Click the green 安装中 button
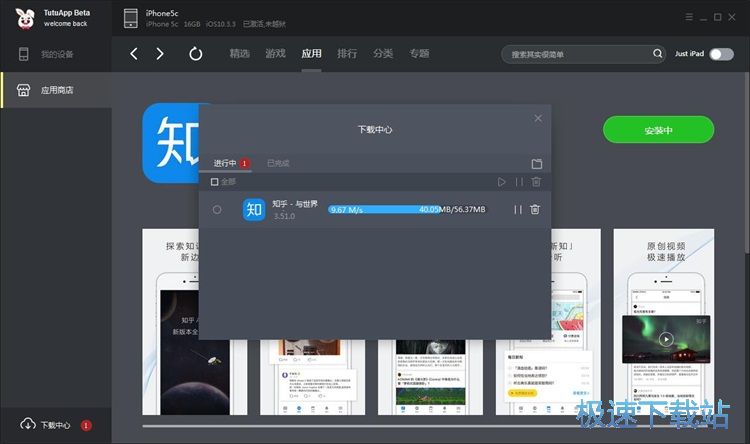750x444 pixels. point(659,130)
